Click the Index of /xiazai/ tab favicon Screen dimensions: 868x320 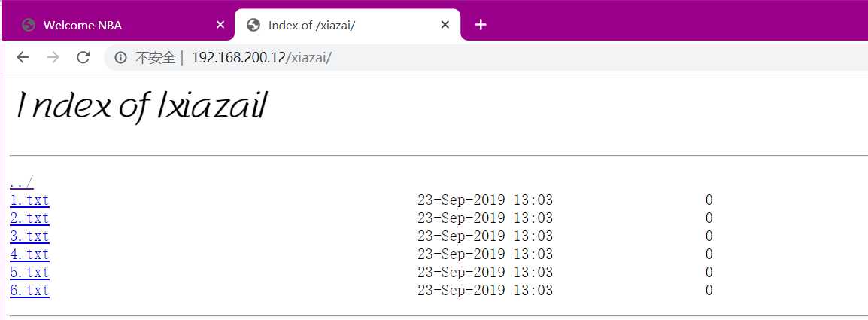(x=253, y=25)
